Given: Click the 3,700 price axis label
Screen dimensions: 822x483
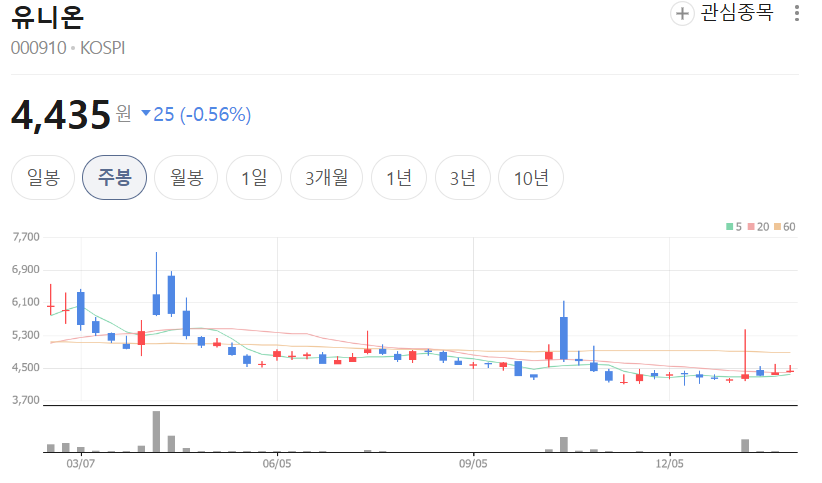Looking at the screenshot, I should [x=26, y=400].
